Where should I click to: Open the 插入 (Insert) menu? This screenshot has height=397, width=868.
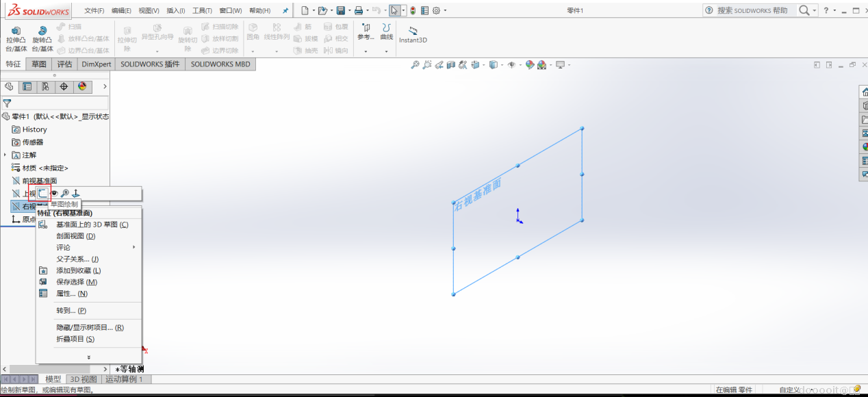pyautogui.click(x=175, y=11)
